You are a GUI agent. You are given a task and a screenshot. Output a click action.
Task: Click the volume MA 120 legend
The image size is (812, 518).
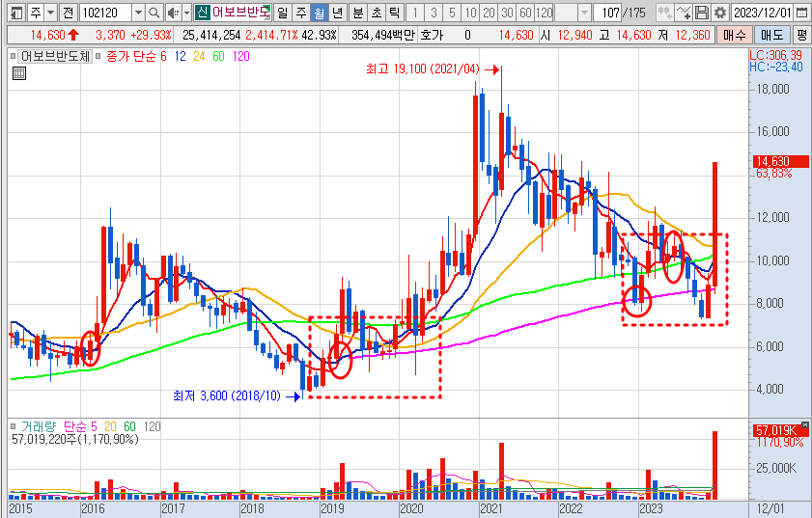click(153, 426)
